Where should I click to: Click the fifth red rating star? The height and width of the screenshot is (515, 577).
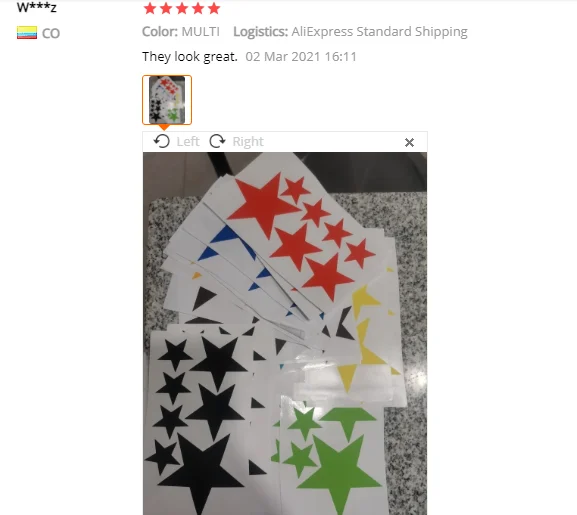(x=214, y=8)
